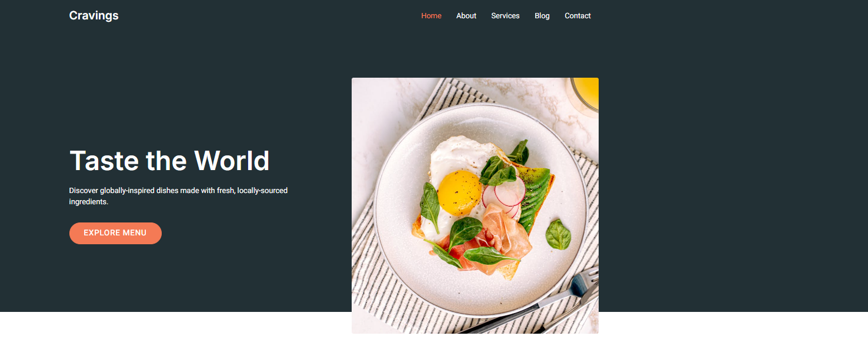
Task: Click the Explore Menu button
Action: (115, 233)
